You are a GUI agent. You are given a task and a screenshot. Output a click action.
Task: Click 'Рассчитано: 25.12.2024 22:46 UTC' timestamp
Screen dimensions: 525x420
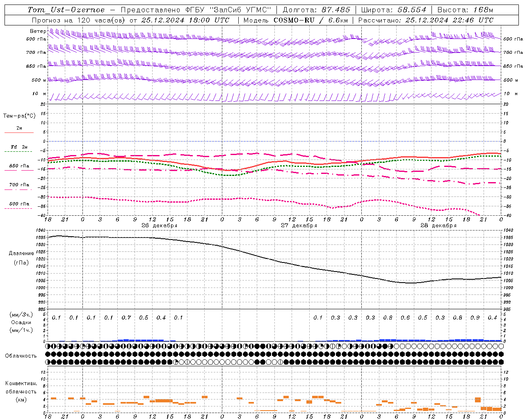point(426,20)
